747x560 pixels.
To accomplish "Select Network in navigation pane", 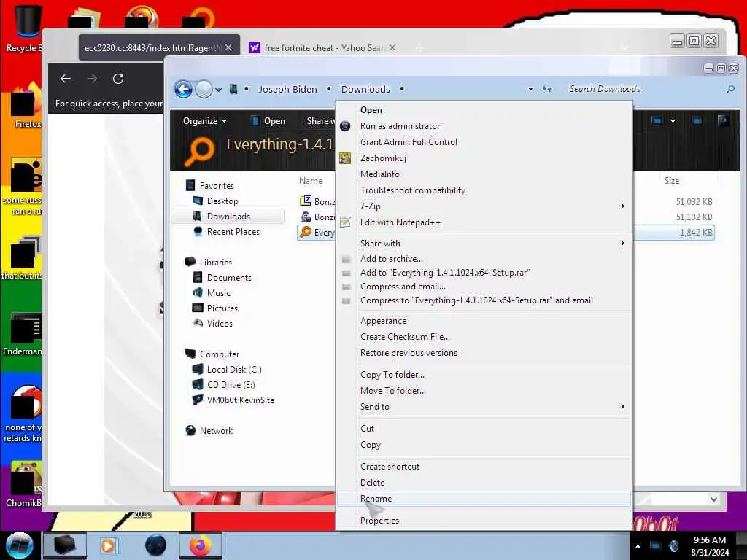I will (x=216, y=430).
